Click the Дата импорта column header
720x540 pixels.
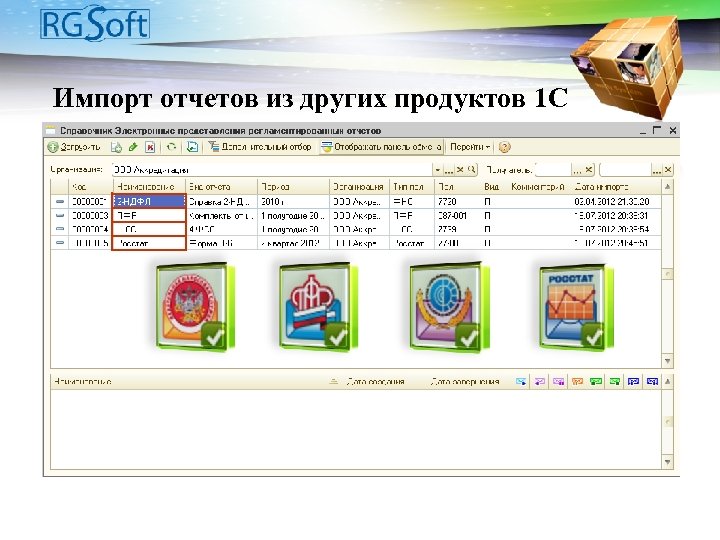click(x=615, y=187)
